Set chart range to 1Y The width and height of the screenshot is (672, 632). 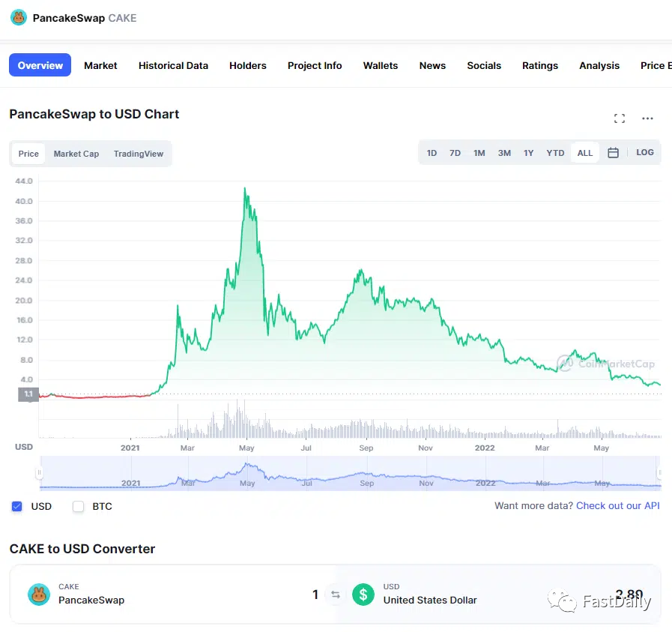(x=528, y=153)
